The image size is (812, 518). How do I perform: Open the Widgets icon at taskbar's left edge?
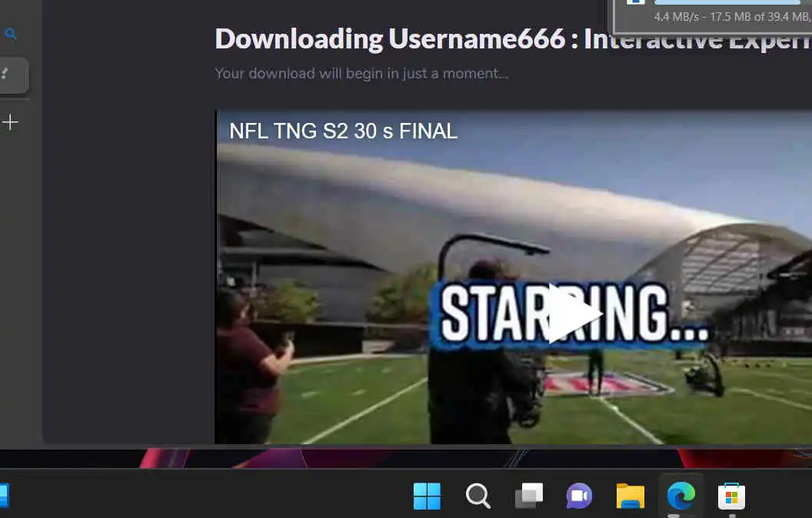tap(4, 496)
